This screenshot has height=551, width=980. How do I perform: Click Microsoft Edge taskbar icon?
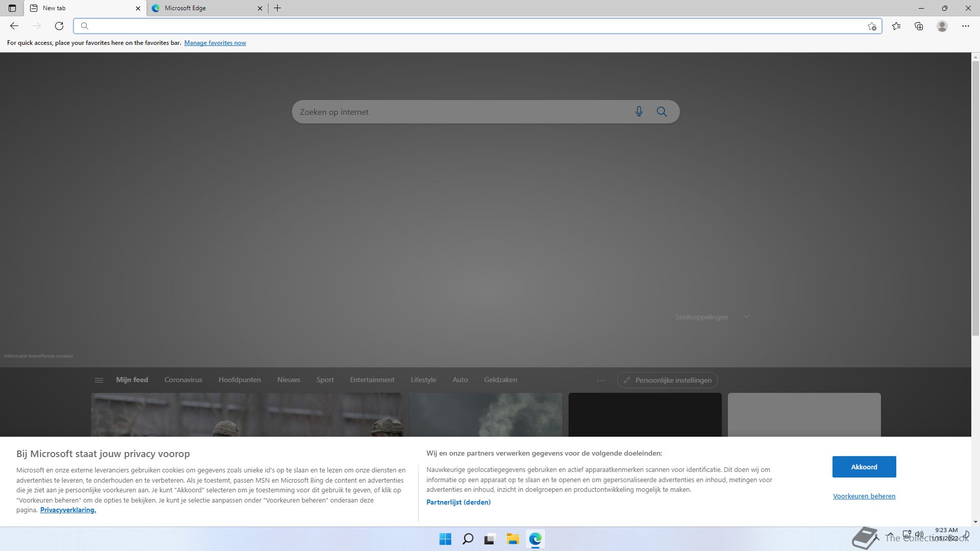pos(535,539)
